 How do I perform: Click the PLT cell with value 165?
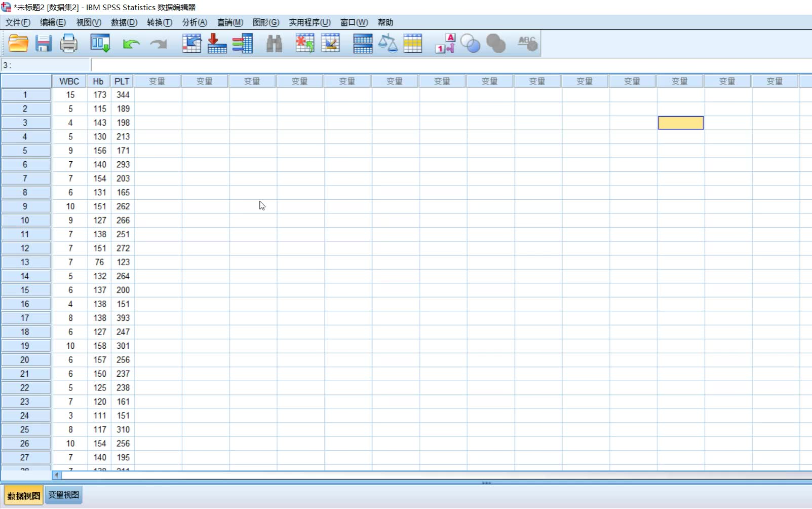pos(122,193)
